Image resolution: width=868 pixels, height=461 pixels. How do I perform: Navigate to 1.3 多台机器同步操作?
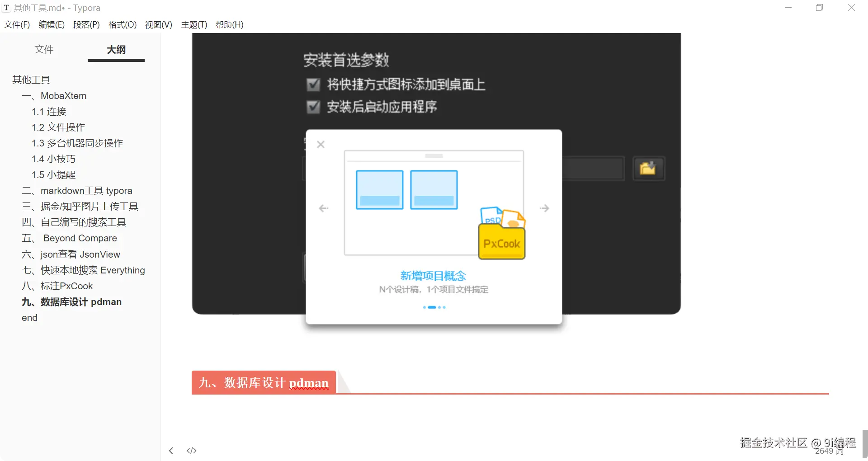(77, 143)
